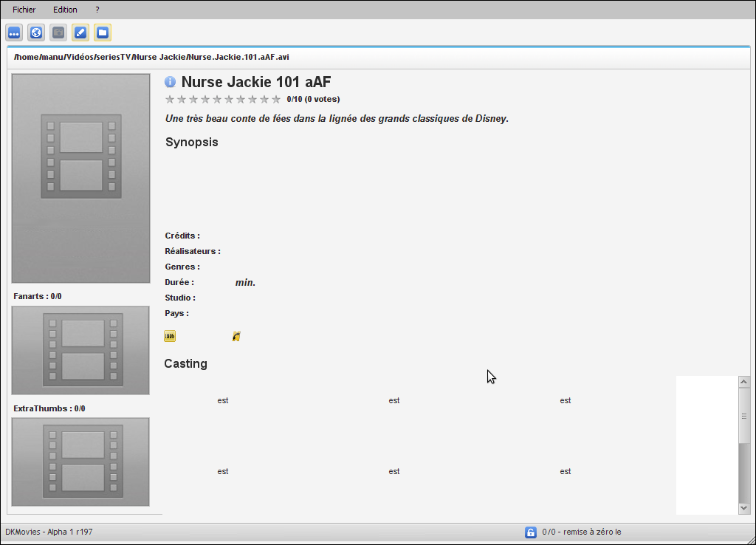
Task: Click the Réalisateurs label
Action: coord(193,251)
